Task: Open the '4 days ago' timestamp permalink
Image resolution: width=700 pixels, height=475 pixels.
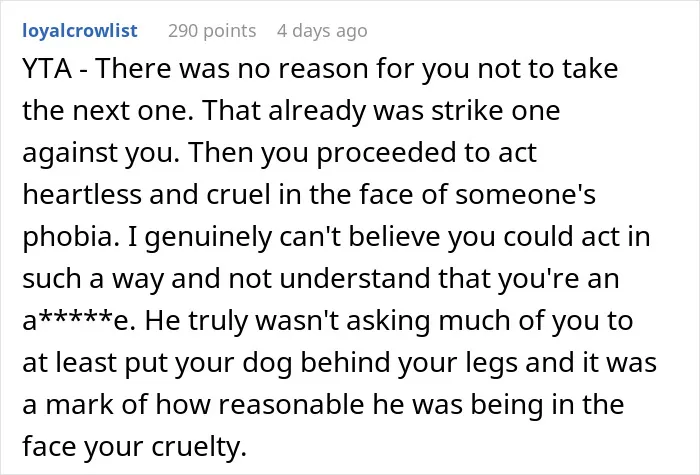Action: pyautogui.click(x=322, y=31)
